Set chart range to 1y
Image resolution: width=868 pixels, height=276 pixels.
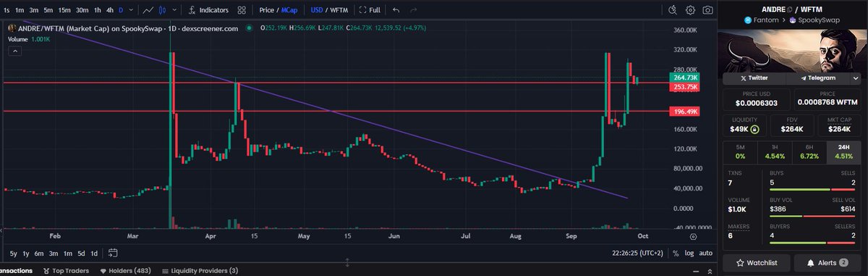[x=27, y=254]
